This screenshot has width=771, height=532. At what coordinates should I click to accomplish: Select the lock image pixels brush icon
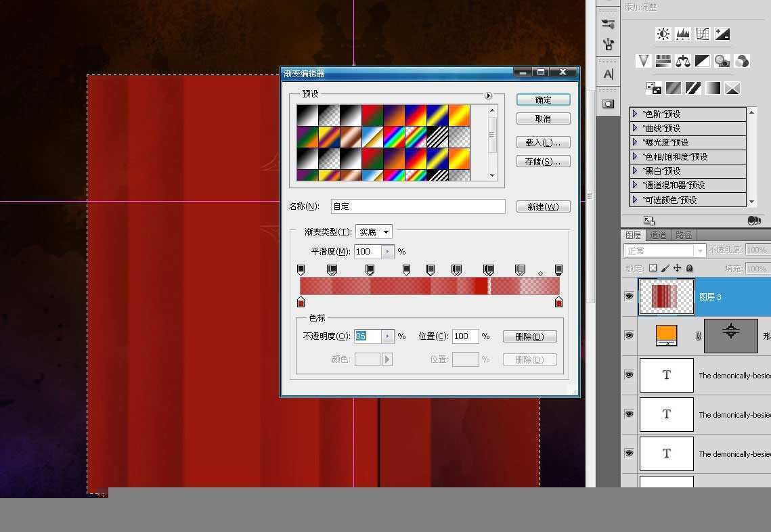tap(665, 268)
